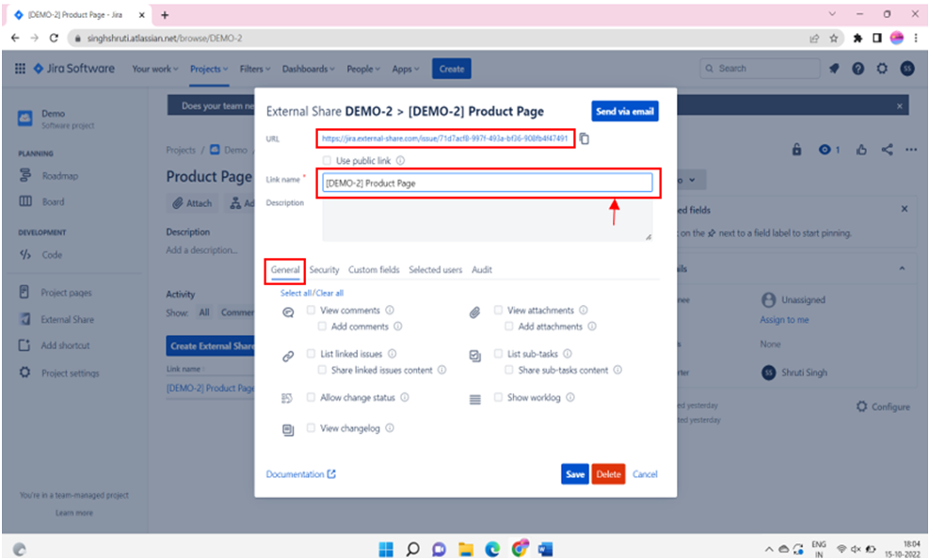This screenshot has height=560, width=930.
Task: Check the Add attachments option
Action: coord(509,327)
